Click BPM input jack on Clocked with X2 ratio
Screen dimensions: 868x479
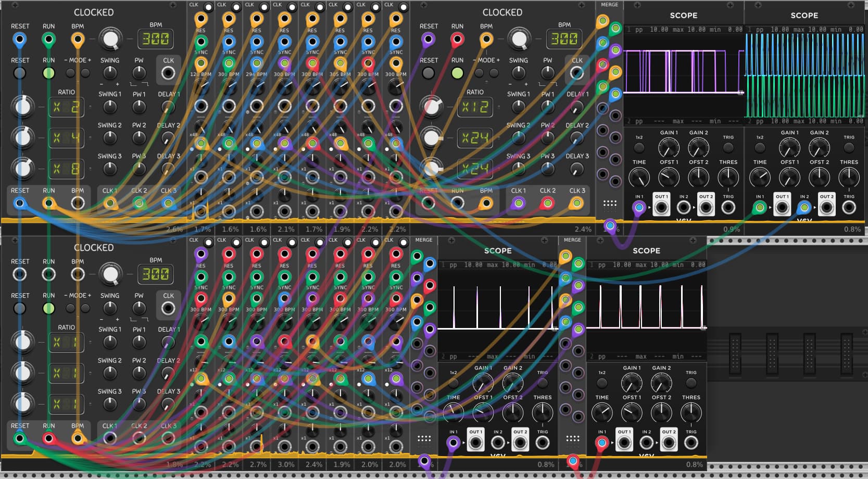tap(78, 40)
